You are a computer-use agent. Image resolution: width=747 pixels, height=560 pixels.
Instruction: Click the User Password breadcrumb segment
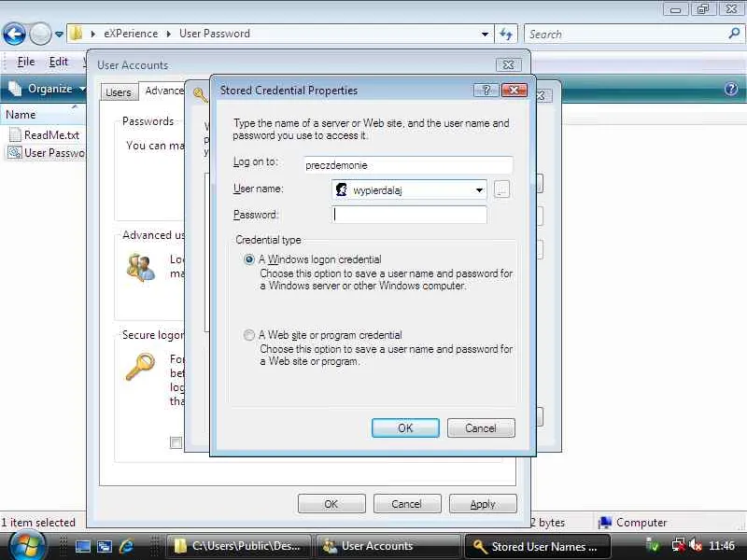(215, 34)
